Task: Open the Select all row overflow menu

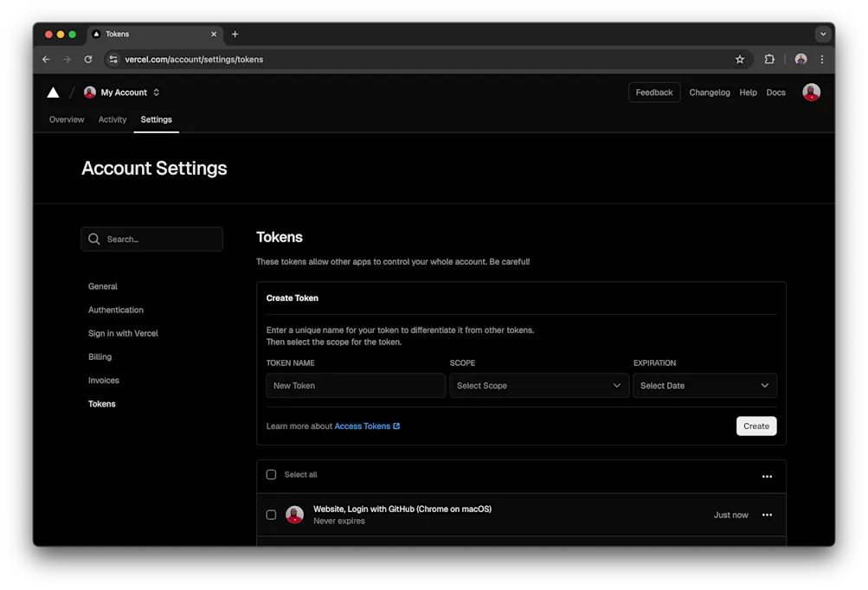Action: click(x=766, y=476)
